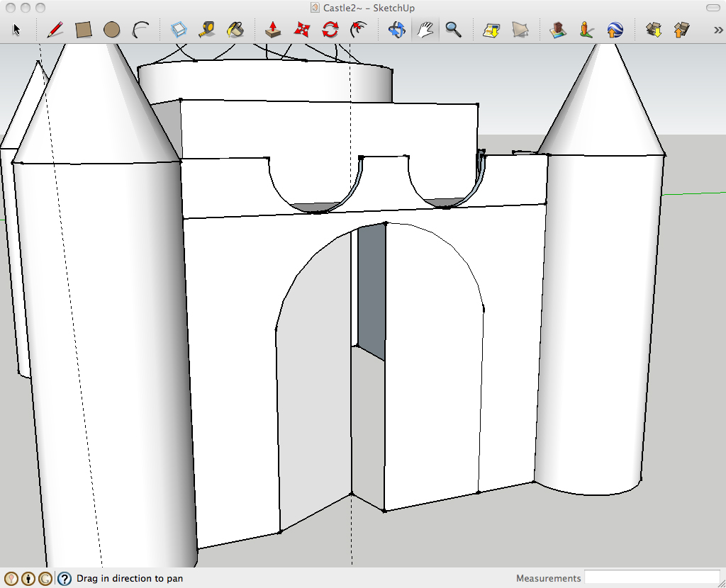
Task: Click the Google Earth preview icon
Action: (x=615, y=30)
